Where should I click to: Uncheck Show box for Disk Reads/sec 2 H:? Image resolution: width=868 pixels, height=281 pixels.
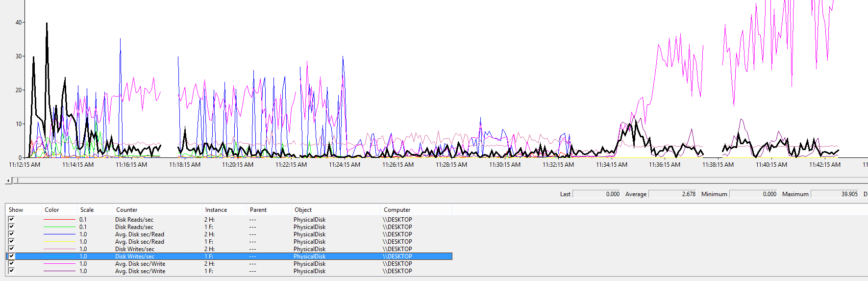tap(11, 220)
